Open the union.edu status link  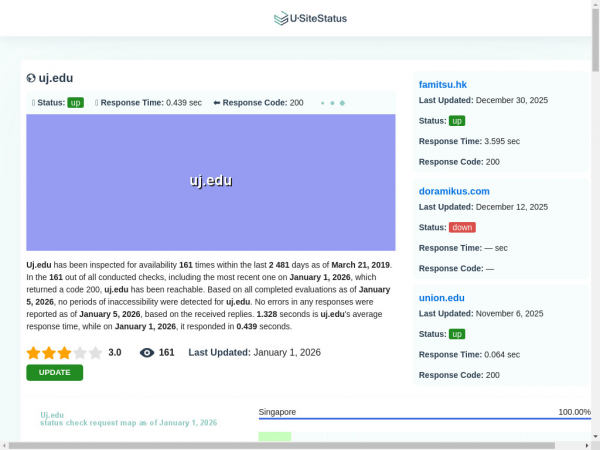441,297
